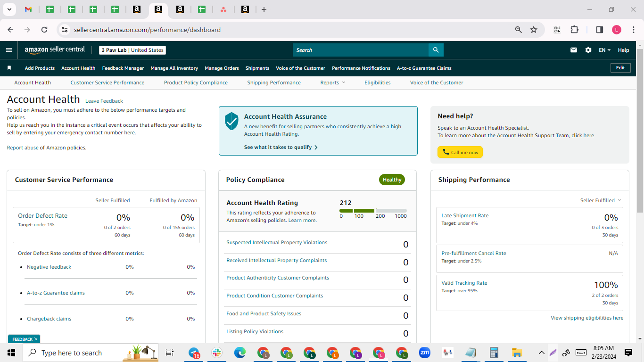Open Windows notification center icon
Image resolution: width=644 pixels, height=362 pixels.
pyautogui.click(x=628, y=353)
